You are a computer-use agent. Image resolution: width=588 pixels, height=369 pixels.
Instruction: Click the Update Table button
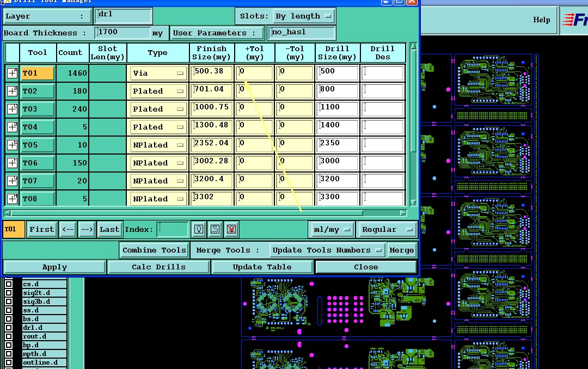tap(262, 267)
